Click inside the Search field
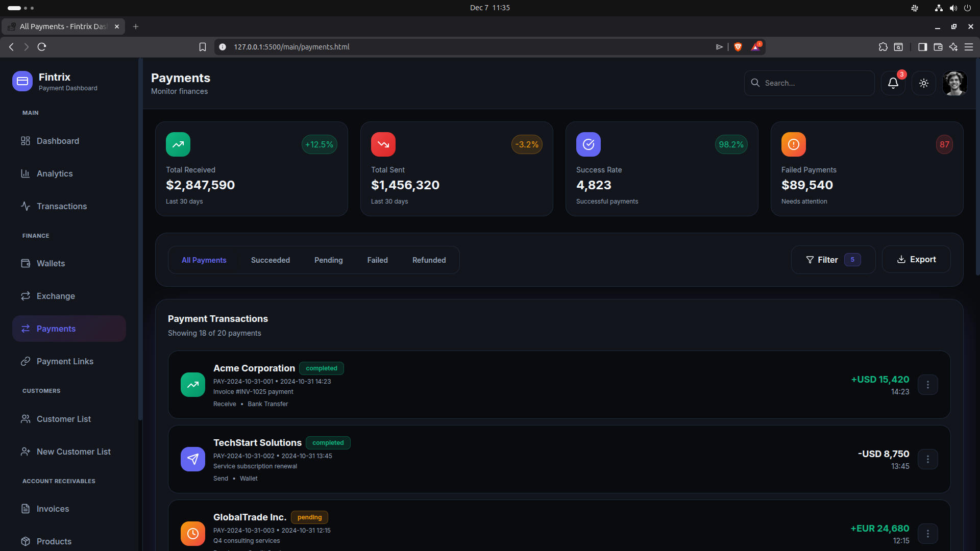Image resolution: width=980 pixels, height=551 pixels. click(x=810, y=83)
